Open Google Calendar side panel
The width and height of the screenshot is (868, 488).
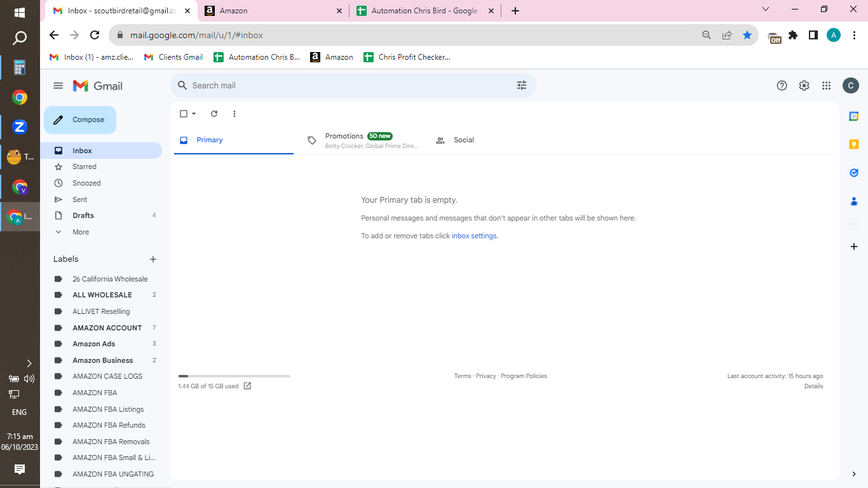pyautogui.click(x=854, y=116)
